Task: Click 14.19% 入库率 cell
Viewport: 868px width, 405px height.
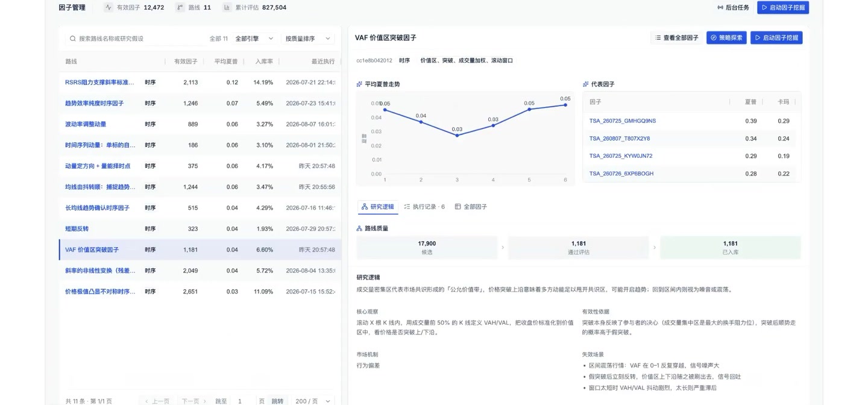Action: pos(263,83)
